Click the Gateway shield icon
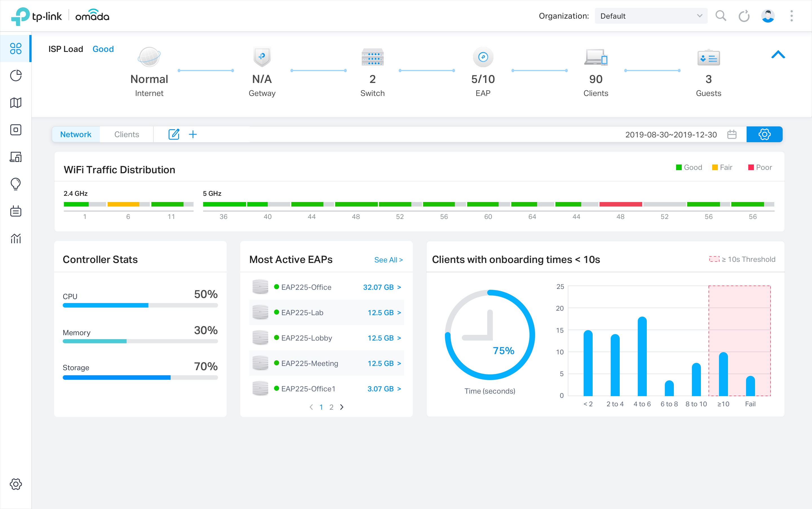 coord(262,57)
